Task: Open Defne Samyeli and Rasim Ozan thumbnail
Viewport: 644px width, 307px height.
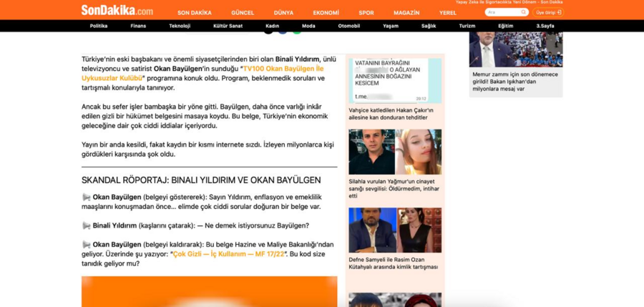Action: click(x=395, y=230)
